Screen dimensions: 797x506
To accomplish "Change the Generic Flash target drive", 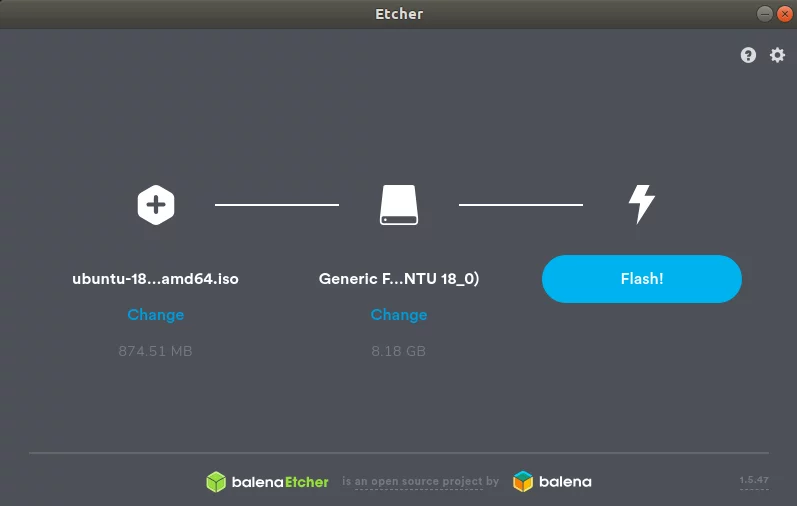I will [x=399, y=315].
